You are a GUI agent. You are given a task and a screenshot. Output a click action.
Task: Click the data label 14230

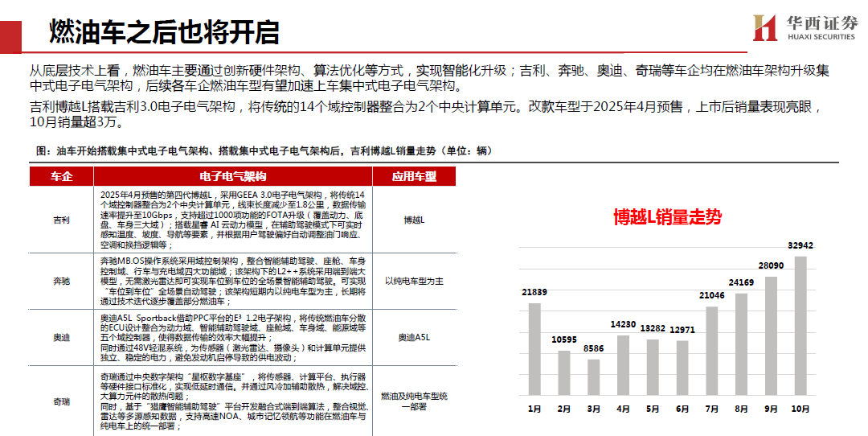click(624, 324)
